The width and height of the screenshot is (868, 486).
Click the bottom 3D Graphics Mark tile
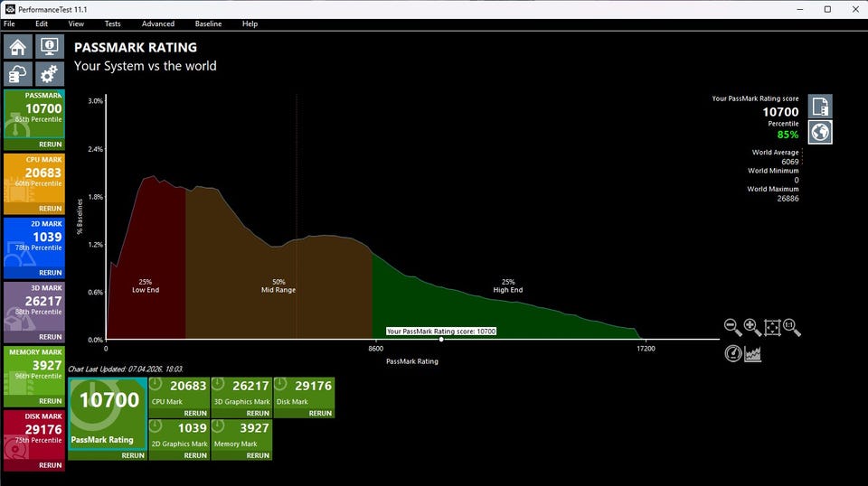(x=242, y=393)
